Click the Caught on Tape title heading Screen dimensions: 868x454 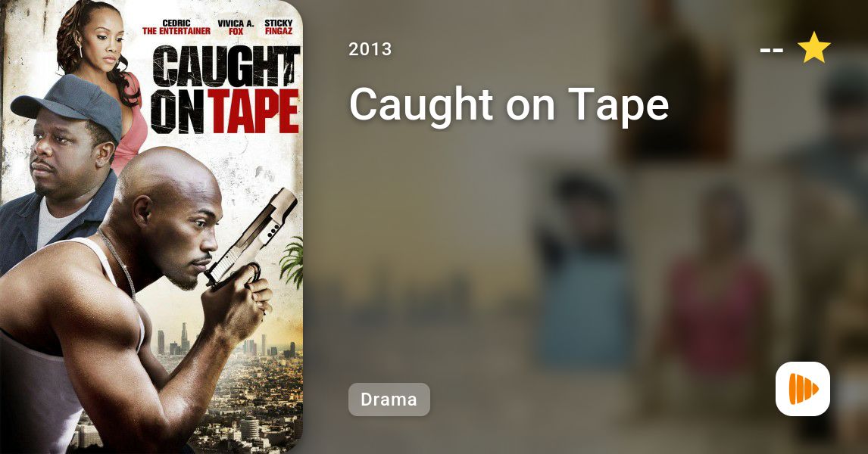[509, 104]
